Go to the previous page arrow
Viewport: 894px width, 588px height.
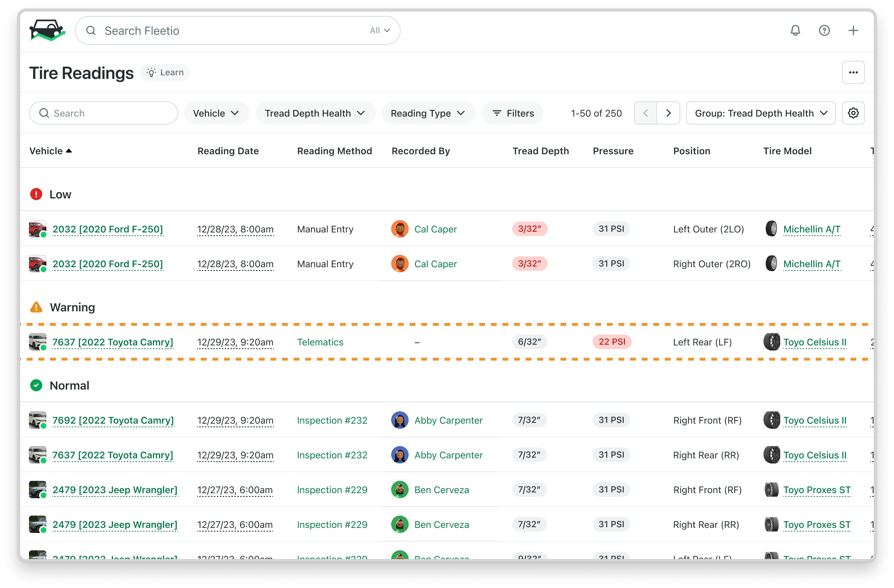[x=645, y=113]
